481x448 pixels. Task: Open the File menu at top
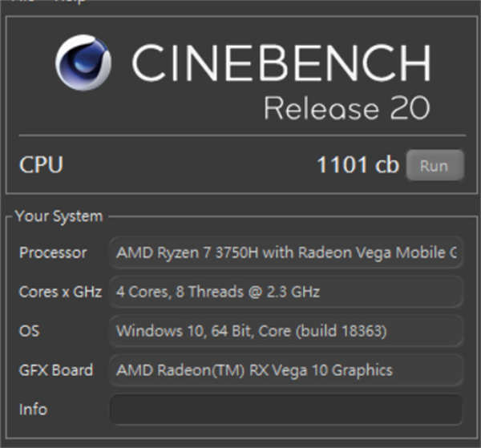pos(22,2)
